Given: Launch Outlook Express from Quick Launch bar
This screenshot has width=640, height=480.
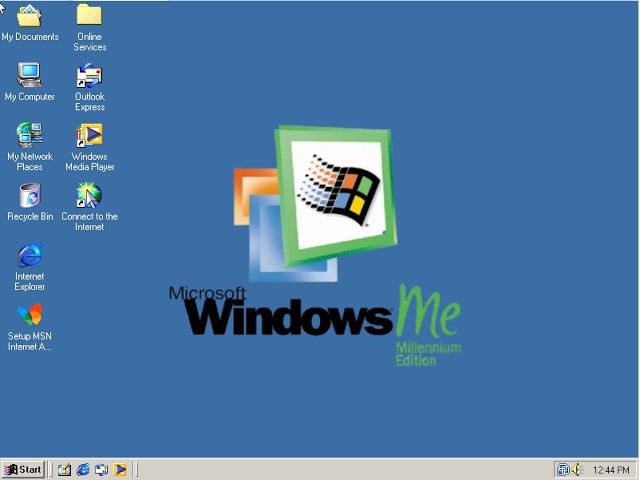Looking at the screenshot, I should pos(102,470).
